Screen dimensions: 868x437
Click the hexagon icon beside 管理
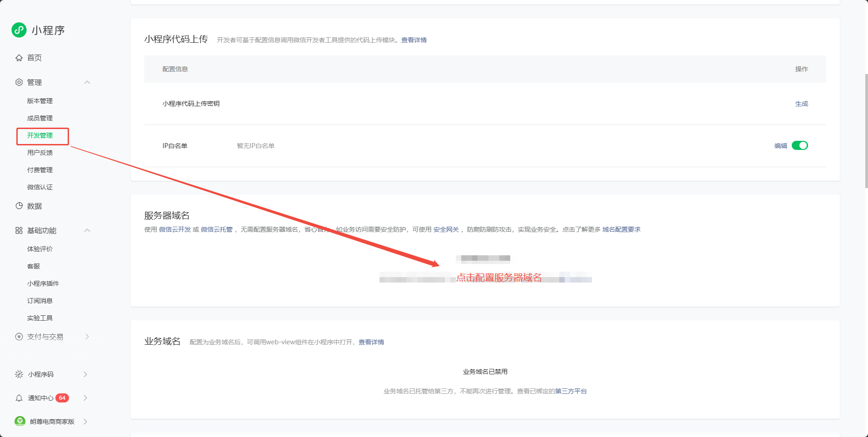coord(19,82)
